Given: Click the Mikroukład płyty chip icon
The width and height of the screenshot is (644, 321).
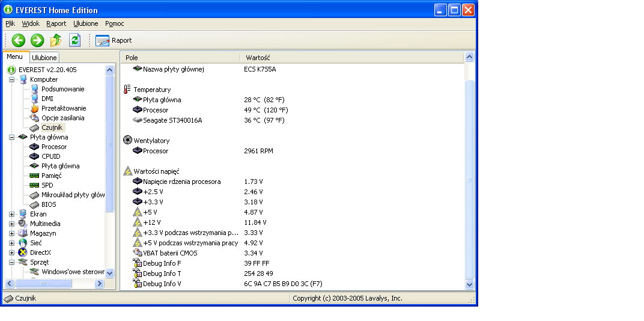Looking at the screenshot, I should pyautogui.click(x=34, y=195).
